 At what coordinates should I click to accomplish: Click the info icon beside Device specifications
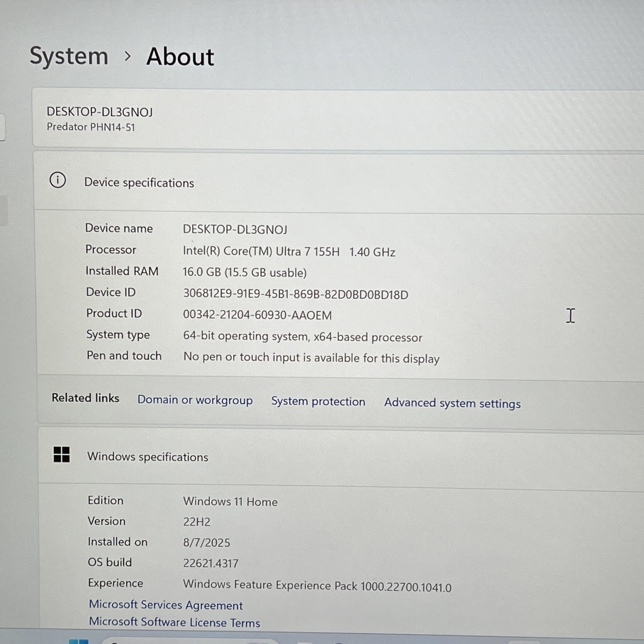point(58,180)
